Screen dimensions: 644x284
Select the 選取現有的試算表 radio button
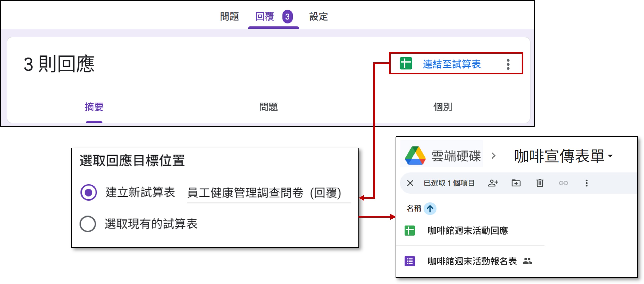tap(88, 224)
